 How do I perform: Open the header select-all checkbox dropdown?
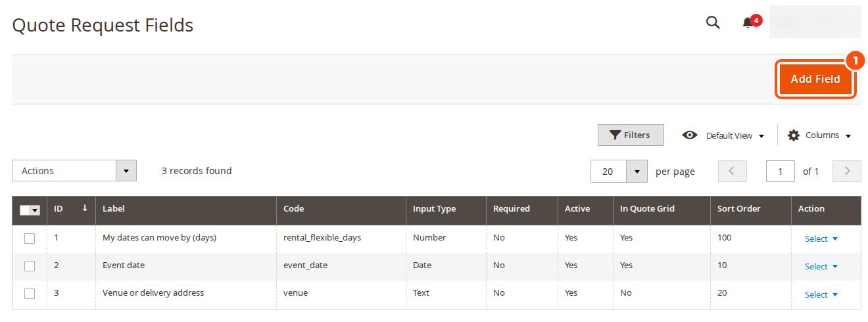(x=30, y=210)
